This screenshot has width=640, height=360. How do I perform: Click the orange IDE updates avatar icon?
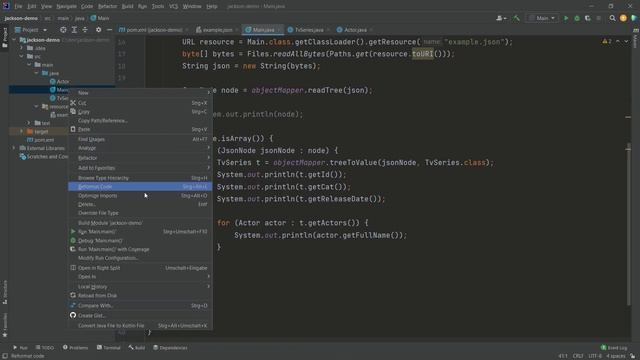click(x=623, y=18)
